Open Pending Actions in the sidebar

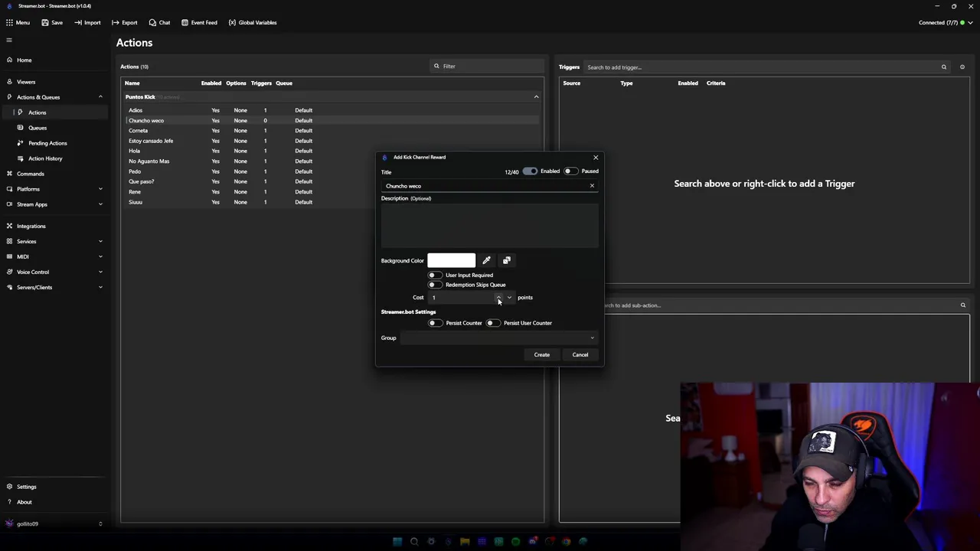click(x=54, y=143)
